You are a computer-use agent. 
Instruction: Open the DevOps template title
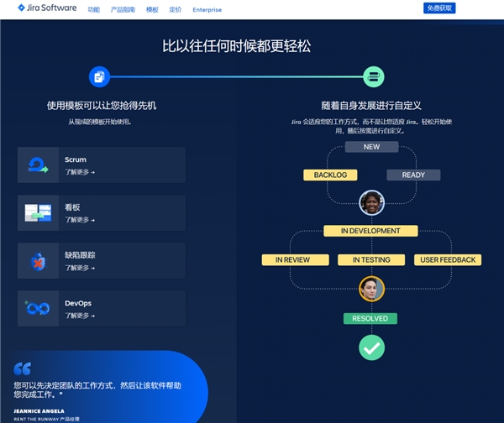point(78,303)
